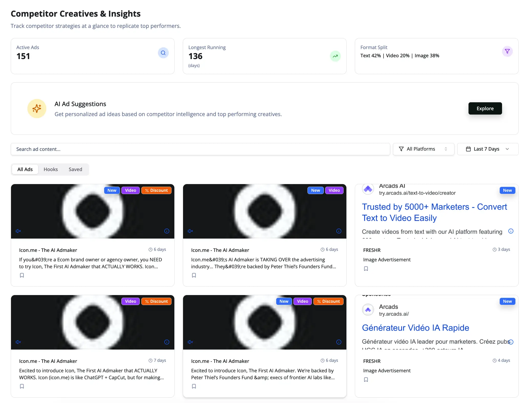532x403 pixels.
Task: Bookmark the 'ChatGPT + CapCut' ad
Action: [x=22, y=386]
